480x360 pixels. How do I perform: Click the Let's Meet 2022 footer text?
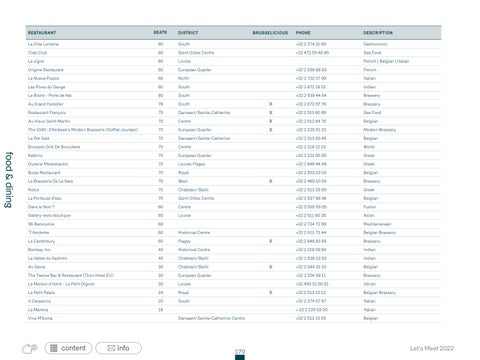point(432,348)
